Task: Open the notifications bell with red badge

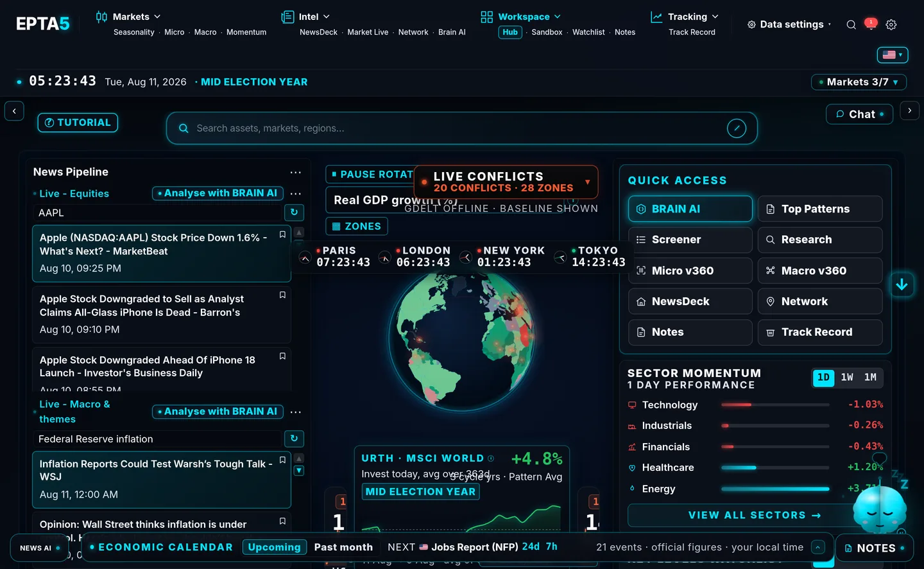Action: coord(871,24)
